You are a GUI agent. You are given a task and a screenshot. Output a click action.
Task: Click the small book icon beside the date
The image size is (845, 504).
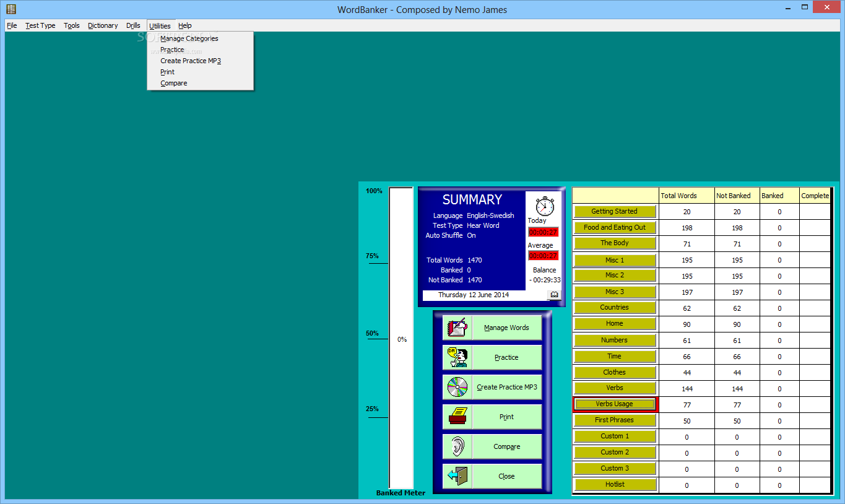[x=554, y=295]
